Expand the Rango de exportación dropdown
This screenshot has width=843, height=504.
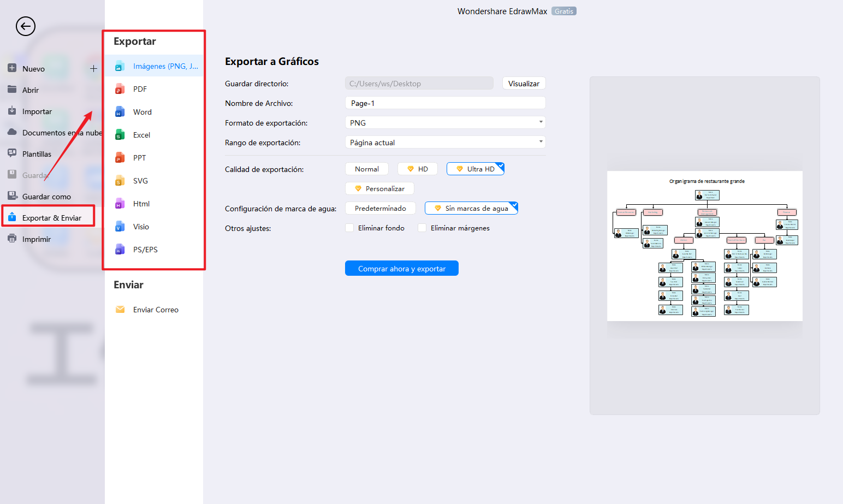(x=445, y=143)
